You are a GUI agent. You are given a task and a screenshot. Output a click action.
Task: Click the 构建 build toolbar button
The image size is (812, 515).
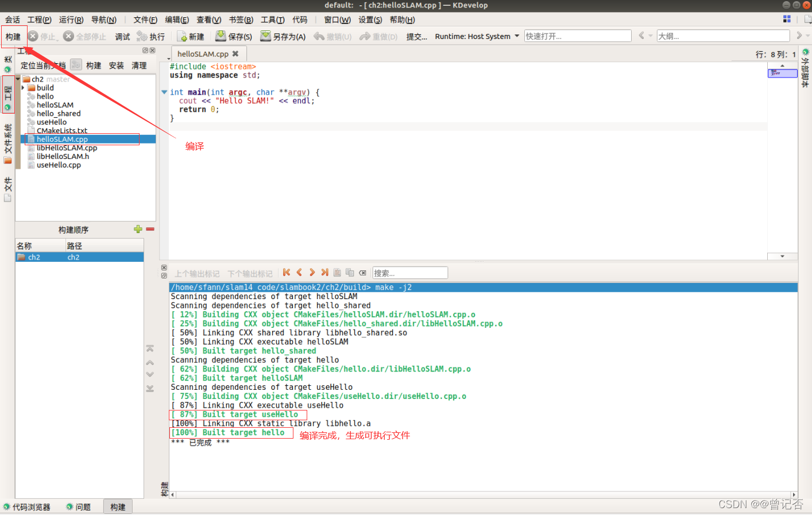coord(13,37)
